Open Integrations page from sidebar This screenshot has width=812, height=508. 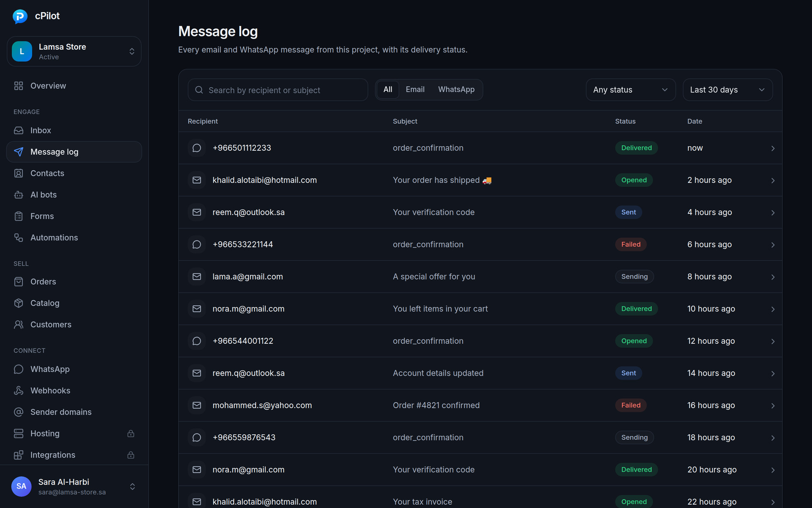[74, 455]
